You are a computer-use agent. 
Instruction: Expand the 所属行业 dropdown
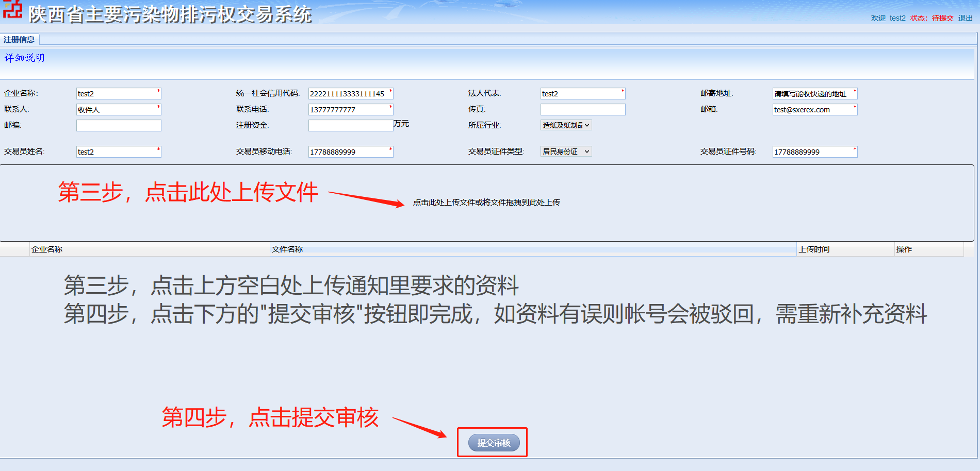coord(566,125)
